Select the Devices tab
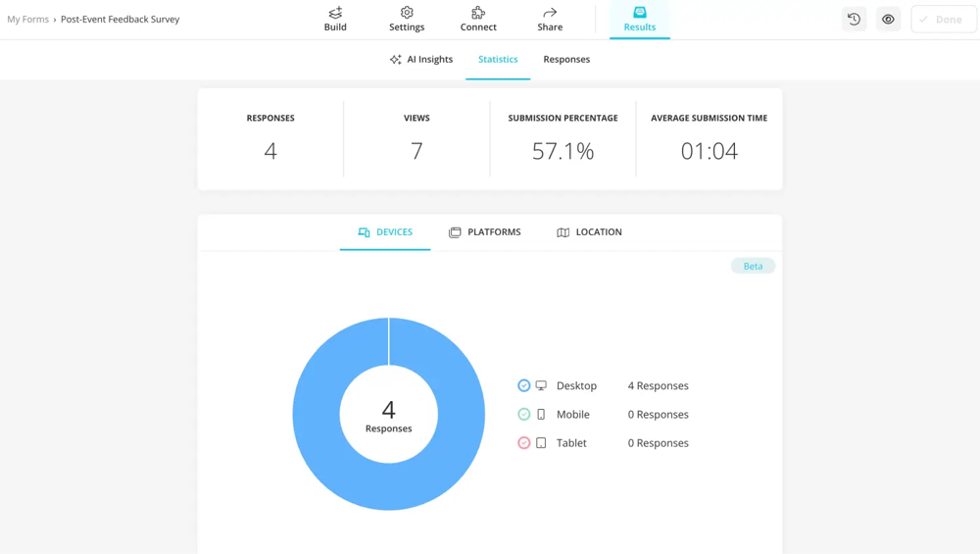The height and width of the screenshot is (554, 980). tap(385, 232)
